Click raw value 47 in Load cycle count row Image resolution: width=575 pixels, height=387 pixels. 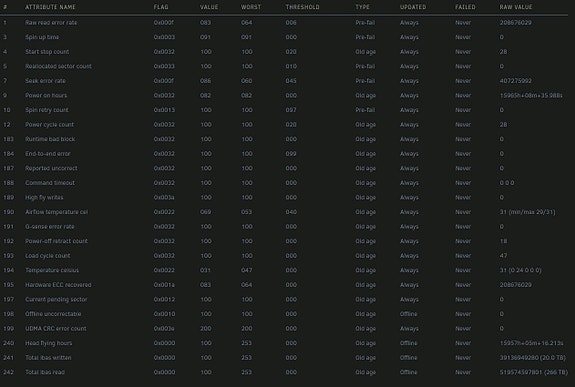[503, 256]
